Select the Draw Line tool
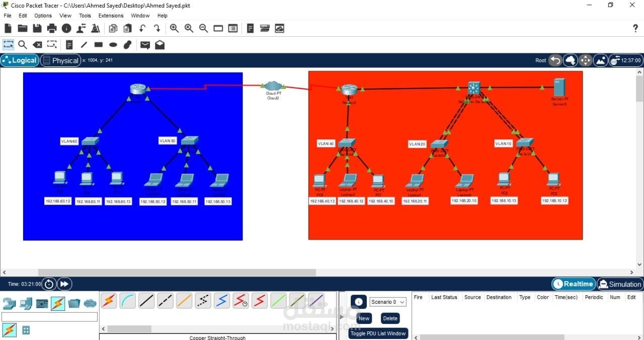Screen dimensions: 644x340 point(84,45)
